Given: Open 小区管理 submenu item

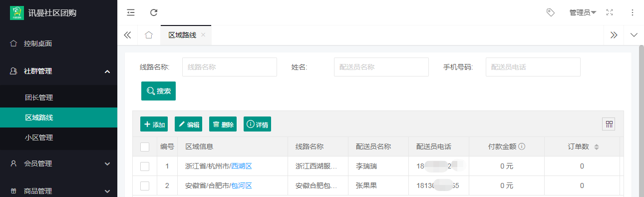Looking at the screenshot, I should [x=58, y=137].
